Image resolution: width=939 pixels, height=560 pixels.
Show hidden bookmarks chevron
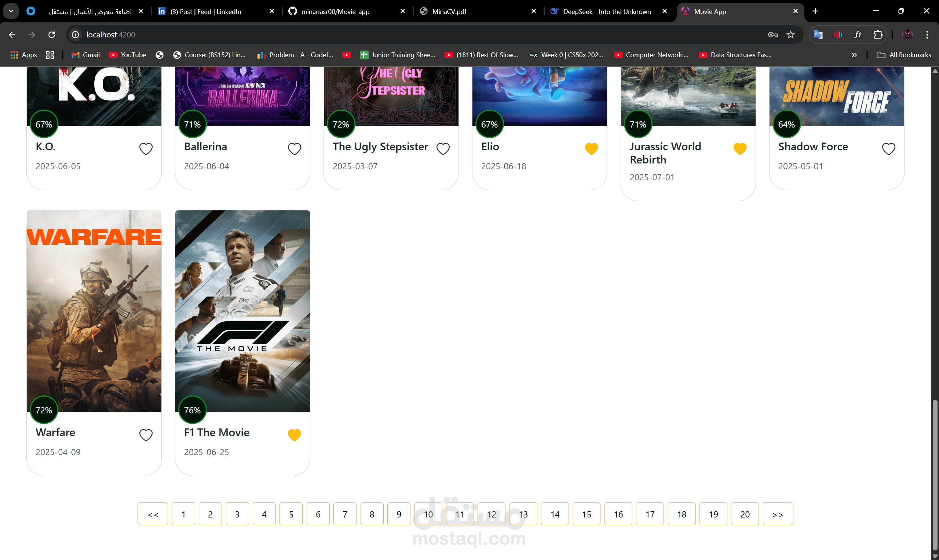[x=854, y=55]
